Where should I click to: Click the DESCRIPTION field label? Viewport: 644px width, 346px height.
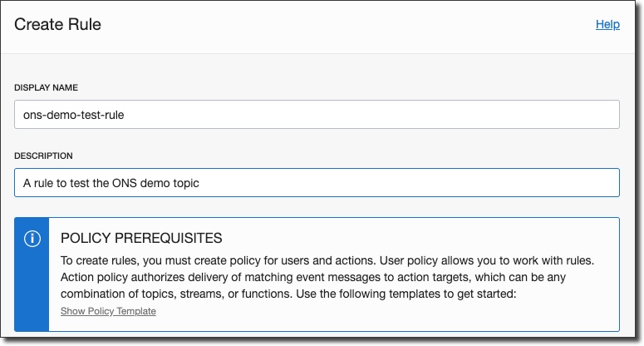pos(44,156)
